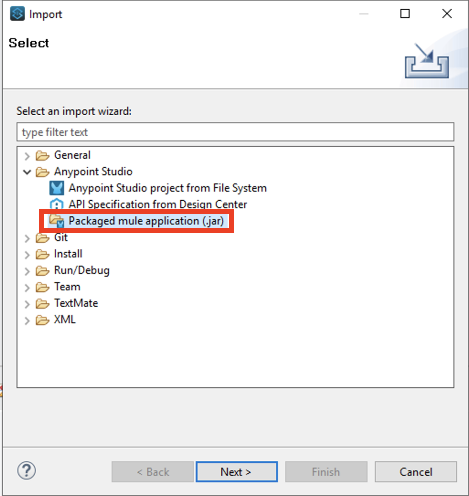Click the API Specification from Design Center icon
Image resolution: width=469 pixels, height=496 pixels.
point(56,204)
